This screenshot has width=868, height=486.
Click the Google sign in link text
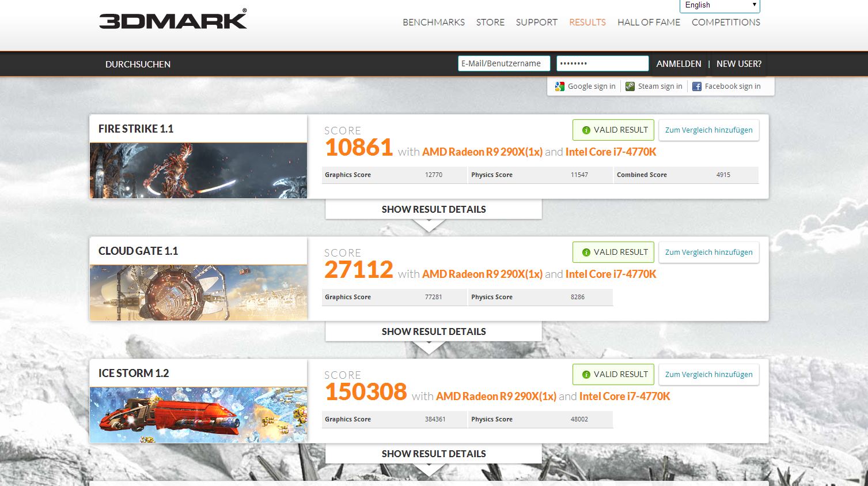(x=592, y=86)
